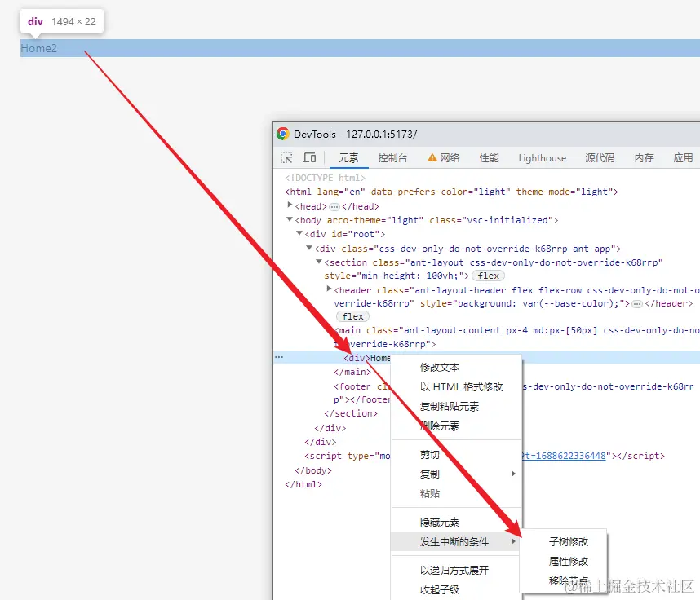700x600 pixels.
Task: Collapse the div id root node
Action: pyautogui.click(x=299, y=233)
